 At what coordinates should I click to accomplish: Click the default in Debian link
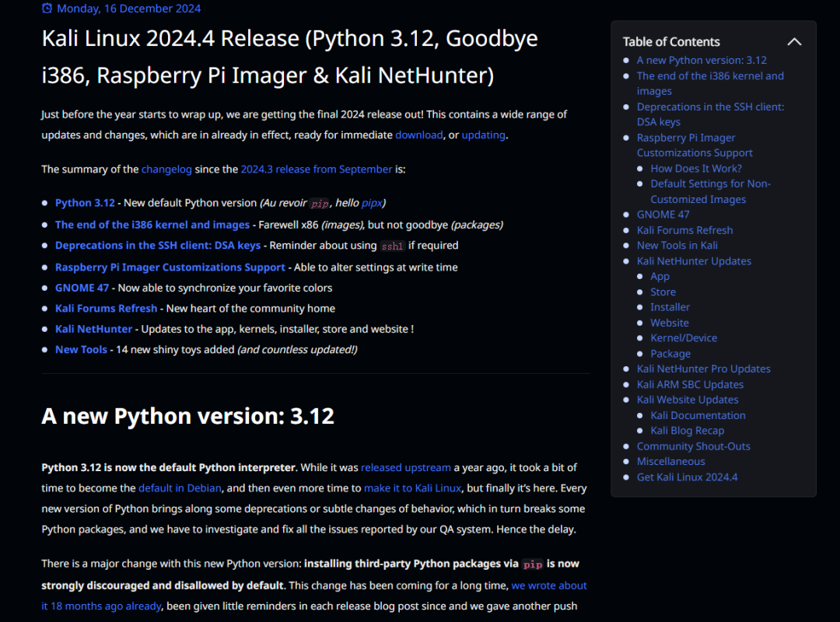(x=180, y=488)
